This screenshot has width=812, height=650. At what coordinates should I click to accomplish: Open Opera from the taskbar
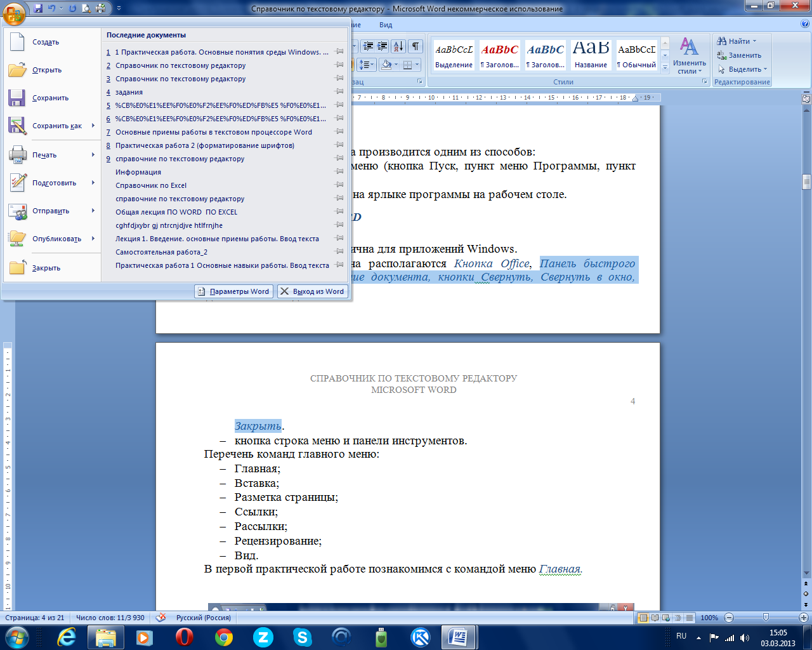click(x=185, y=637)
